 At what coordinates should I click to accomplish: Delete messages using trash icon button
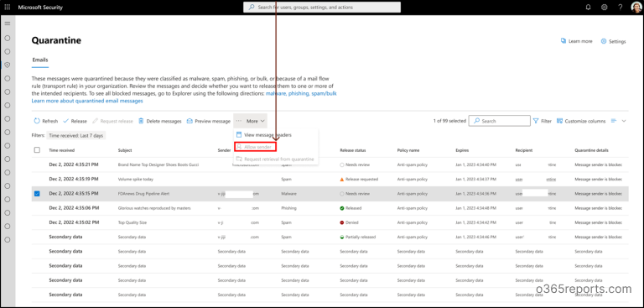(x=160, y=122)
